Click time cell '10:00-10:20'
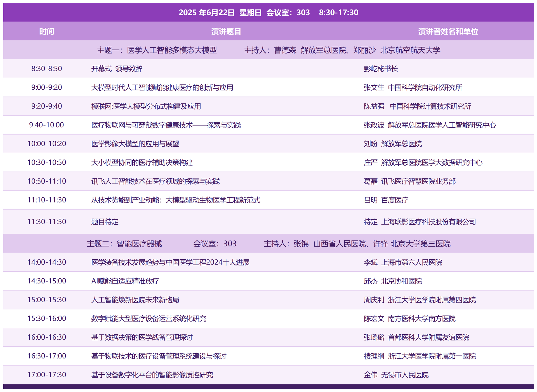 click(x=46, y=144)
